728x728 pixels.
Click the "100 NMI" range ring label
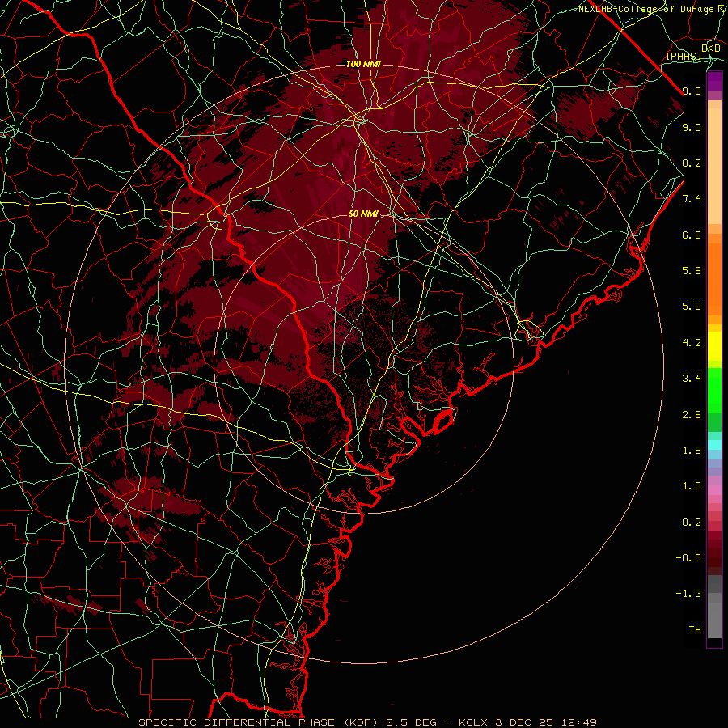point(363,64)
